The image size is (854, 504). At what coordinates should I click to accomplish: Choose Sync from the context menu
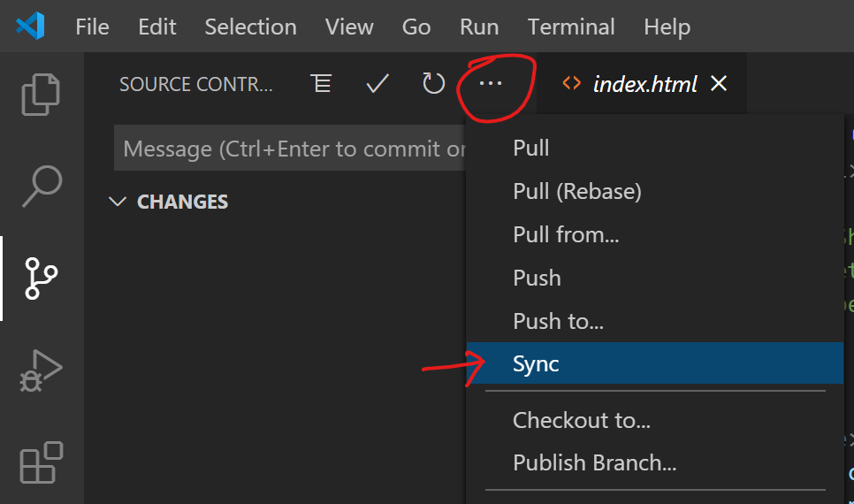[536, 363]
